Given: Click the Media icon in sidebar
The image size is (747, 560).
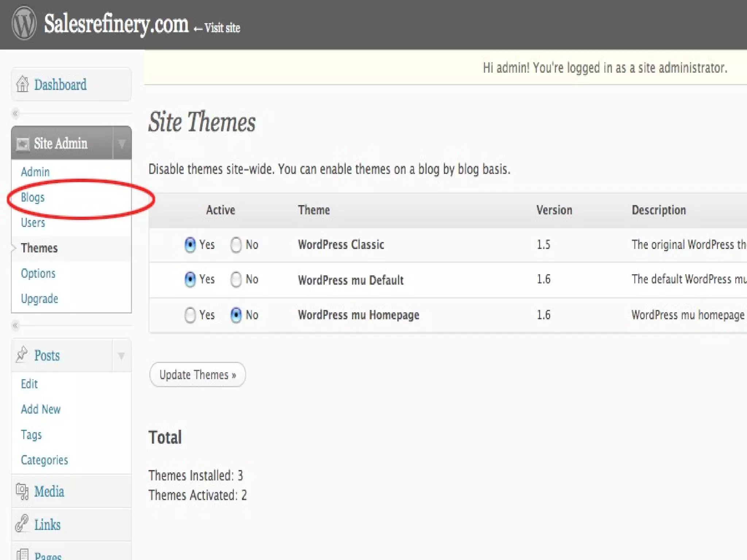Looking at the screenshot, I should point(22,491).
